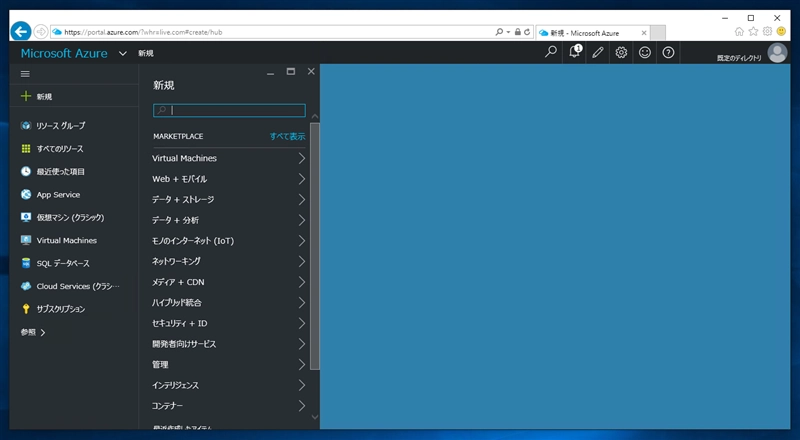Toggle the hamburger sidebar menu
Screen dimensions: 800x440
coord(25,74)
